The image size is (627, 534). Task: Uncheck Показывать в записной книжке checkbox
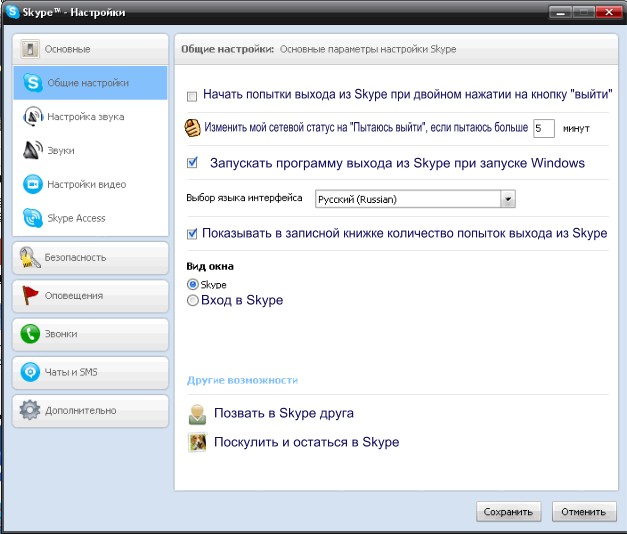pyautogui.click(x=192, y=234)
